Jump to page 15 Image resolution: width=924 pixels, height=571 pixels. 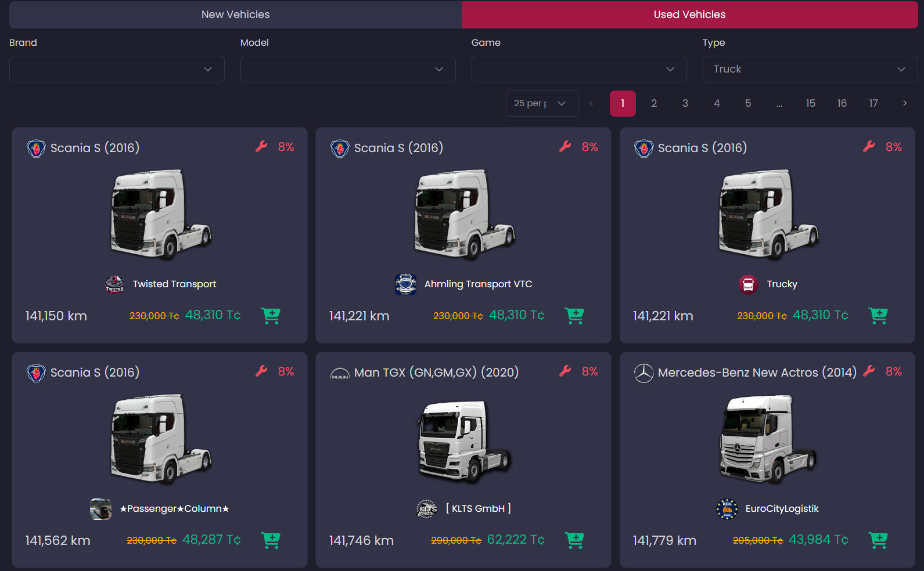811,103
